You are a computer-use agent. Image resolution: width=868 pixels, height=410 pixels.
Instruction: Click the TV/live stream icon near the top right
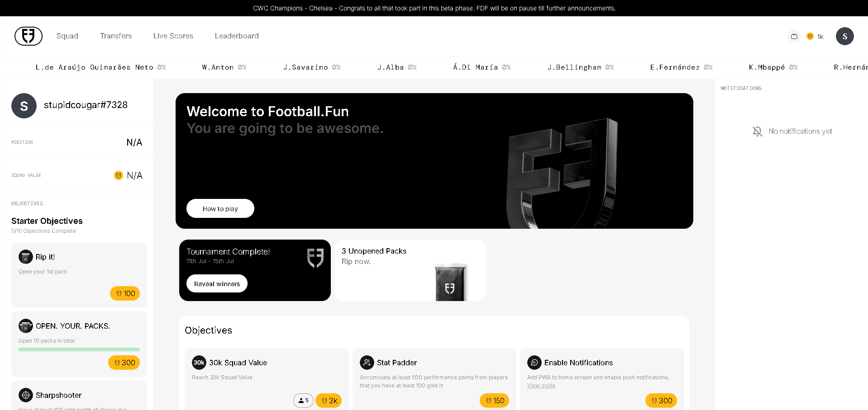794,36
